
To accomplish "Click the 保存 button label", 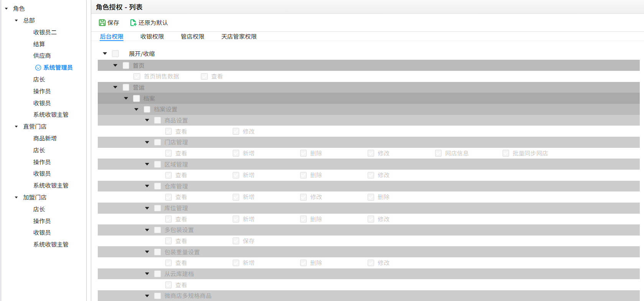I will tap(113, 23).
